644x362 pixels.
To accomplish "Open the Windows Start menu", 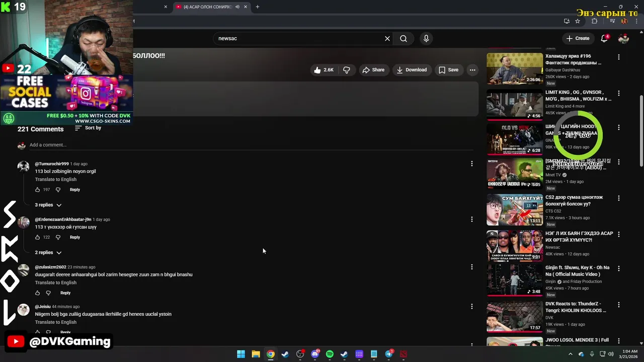I will coord(241,354).
